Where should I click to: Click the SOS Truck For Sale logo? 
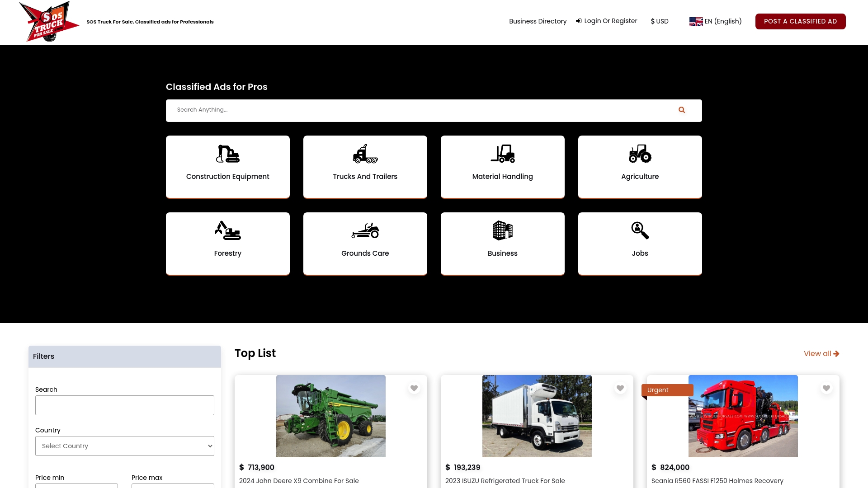point(49,22)
